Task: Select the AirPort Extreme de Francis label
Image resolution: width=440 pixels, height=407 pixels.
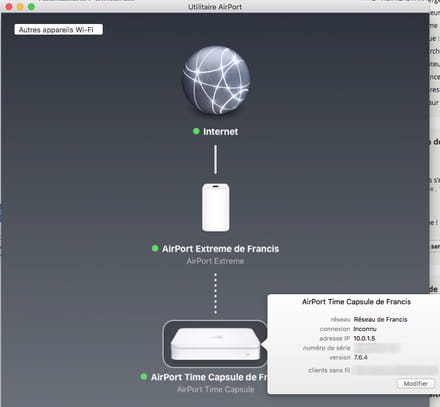Action: point(220,249)
